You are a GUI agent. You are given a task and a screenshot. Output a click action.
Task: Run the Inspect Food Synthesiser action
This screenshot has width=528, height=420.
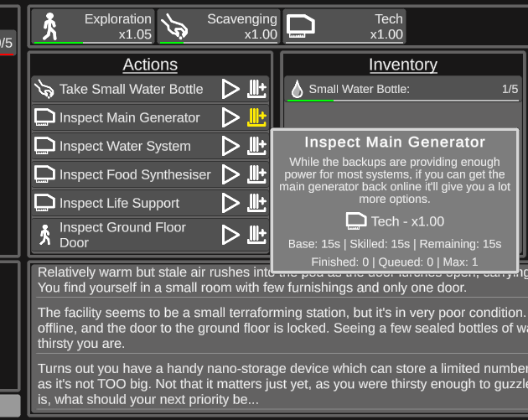[230, 175]
